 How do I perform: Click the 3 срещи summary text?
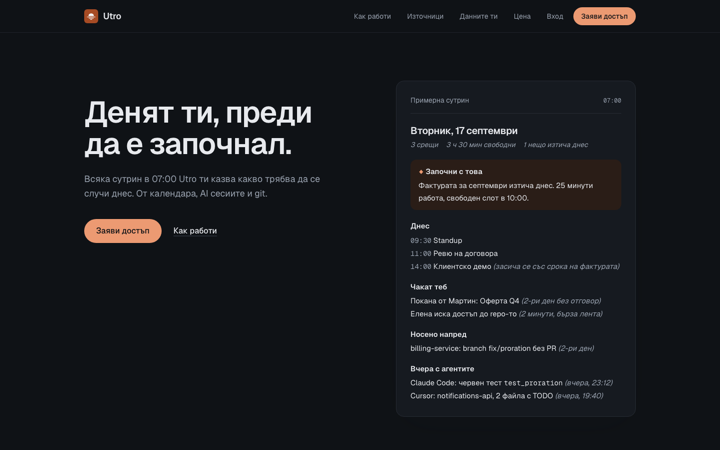point(424,145)
